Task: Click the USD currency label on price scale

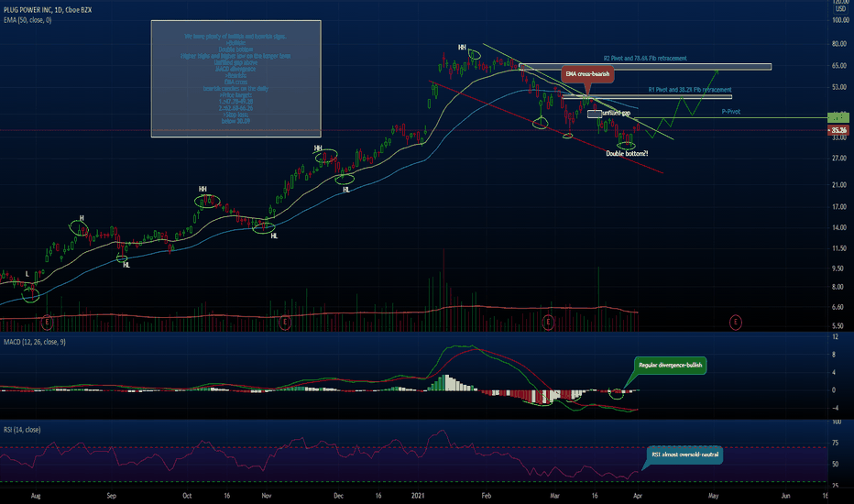Action: point(840,9)
